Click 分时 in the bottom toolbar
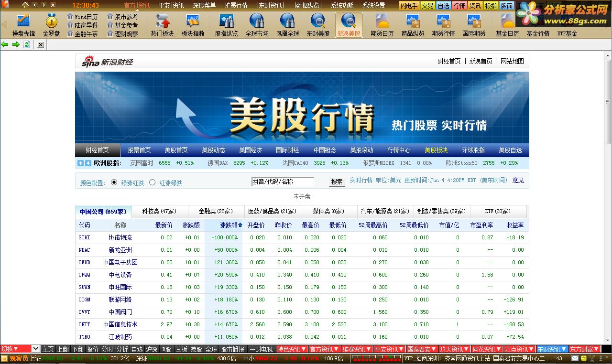This screenshot has width=612, height=364. tap(107, 349)
